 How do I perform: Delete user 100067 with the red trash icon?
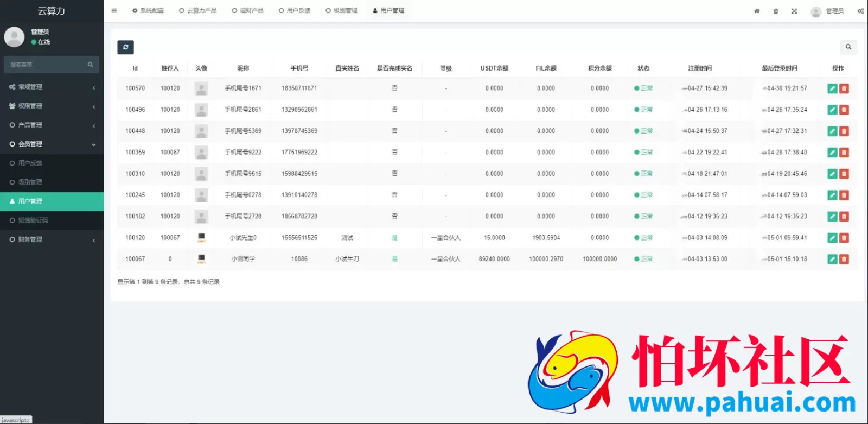click(844, 259)
